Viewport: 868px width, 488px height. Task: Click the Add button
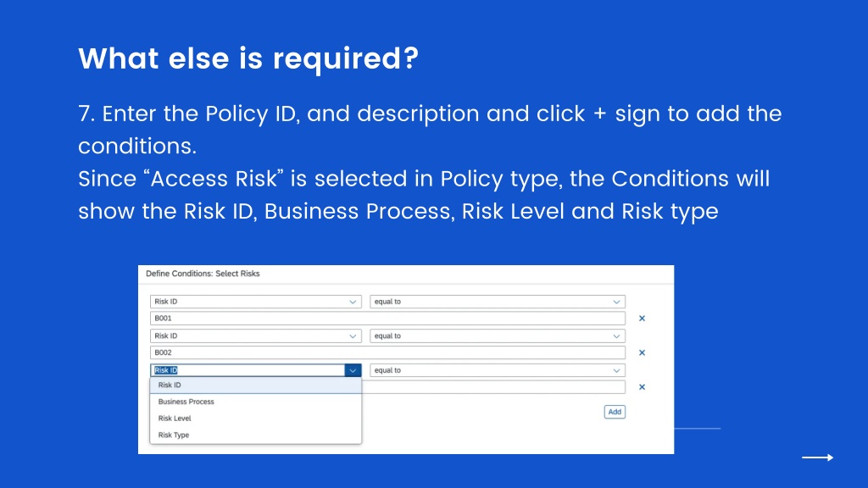coord(615,412)
